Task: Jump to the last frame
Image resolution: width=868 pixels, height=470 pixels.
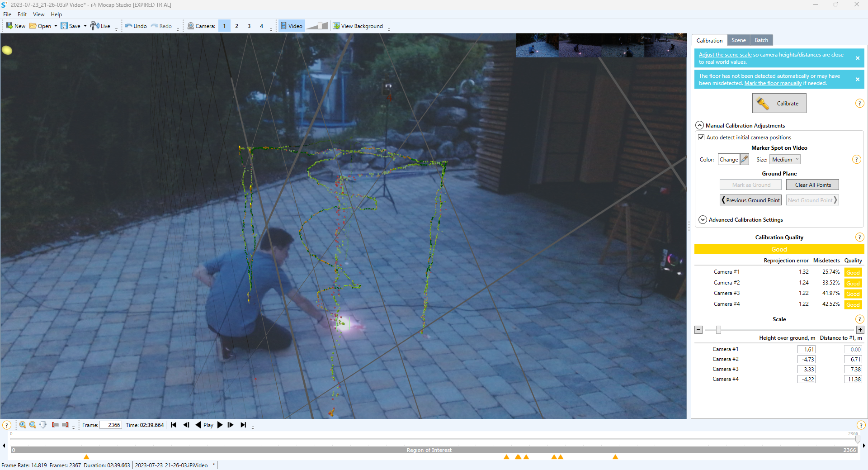Action: point(243,425)
